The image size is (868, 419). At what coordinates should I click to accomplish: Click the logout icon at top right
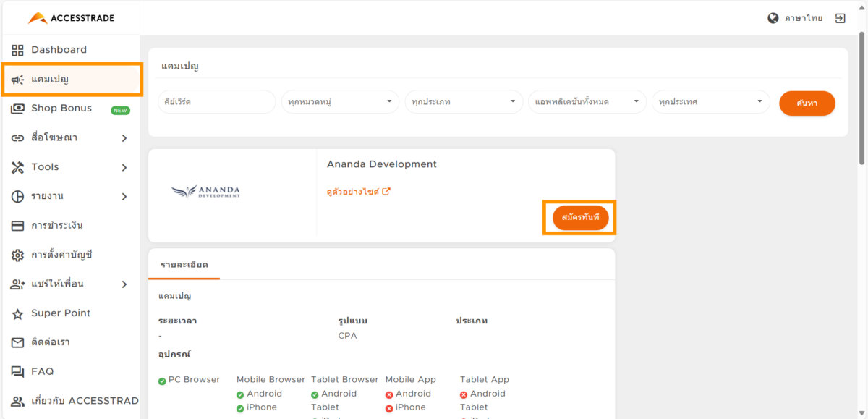pos(839,17)
